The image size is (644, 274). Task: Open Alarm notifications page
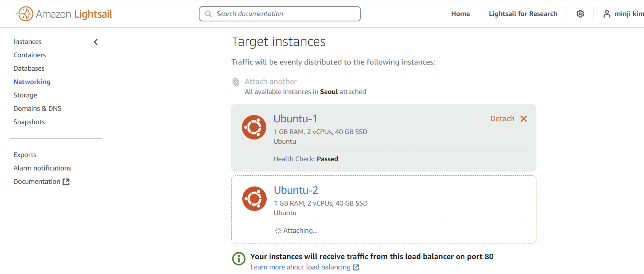42,168
